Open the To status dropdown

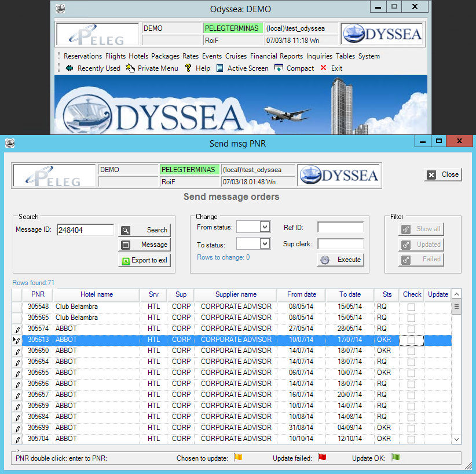[265, 244]
